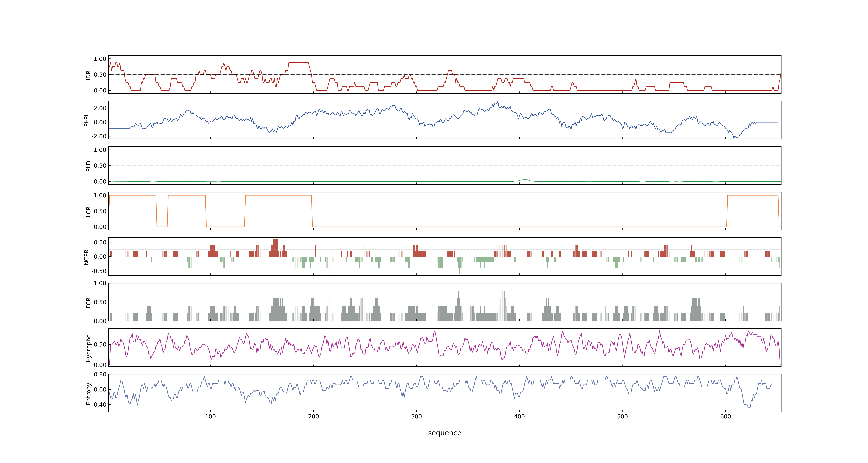The height and width of the screenshot is (463, 868).
Task: Click the LCR axis label
Action: pyautogui.click(x=89, y=211)
